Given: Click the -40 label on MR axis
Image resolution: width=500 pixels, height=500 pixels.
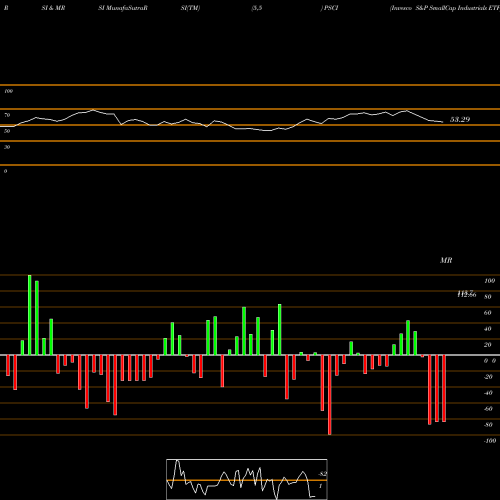Looking at the screenshot, I should (x=488, y=393).
